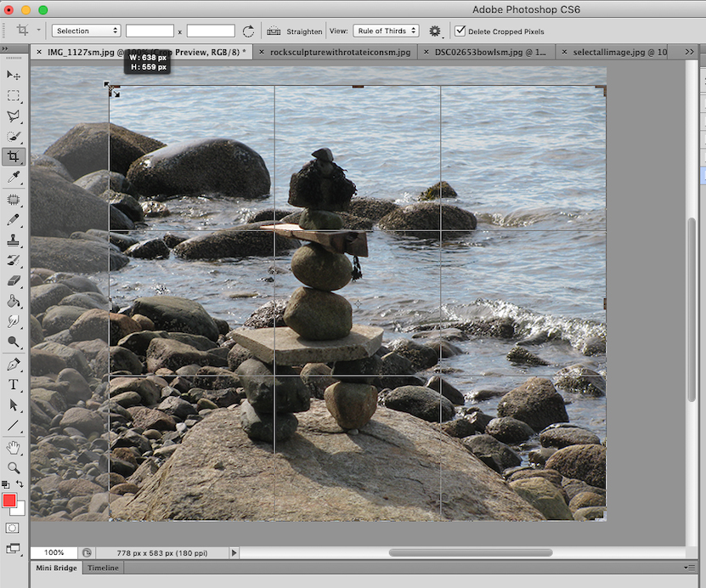The image size is (706, 588).
Task: Select the Paint Bucket tool
Action: 13,301
